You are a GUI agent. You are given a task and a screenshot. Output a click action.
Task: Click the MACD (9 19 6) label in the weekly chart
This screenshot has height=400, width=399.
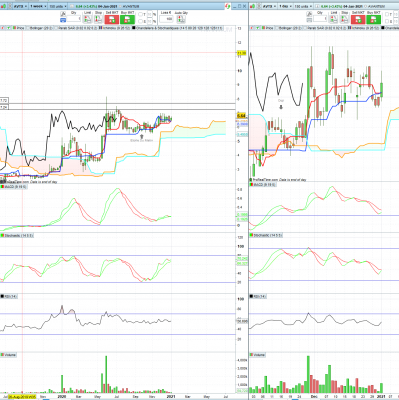pyautogui.click(x=16, y=187)
